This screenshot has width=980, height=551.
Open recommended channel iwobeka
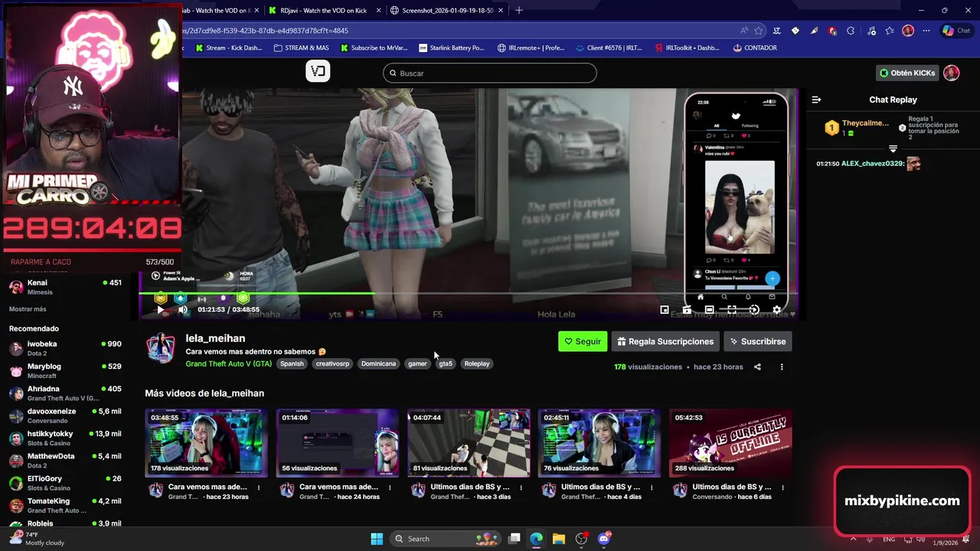[x=65, y=348]
